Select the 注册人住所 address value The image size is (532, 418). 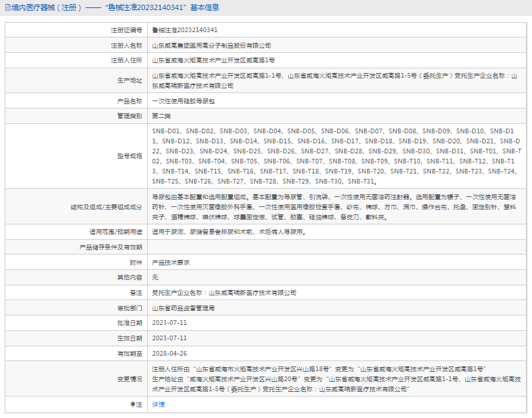(213, 60)
